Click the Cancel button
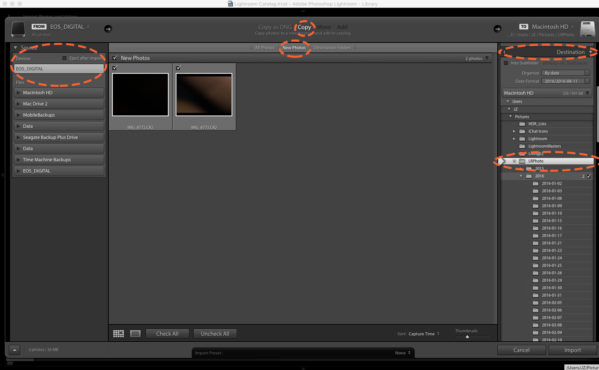Image resolution: width=599 pixels, height=370 pixels. (x=521, y=350)
